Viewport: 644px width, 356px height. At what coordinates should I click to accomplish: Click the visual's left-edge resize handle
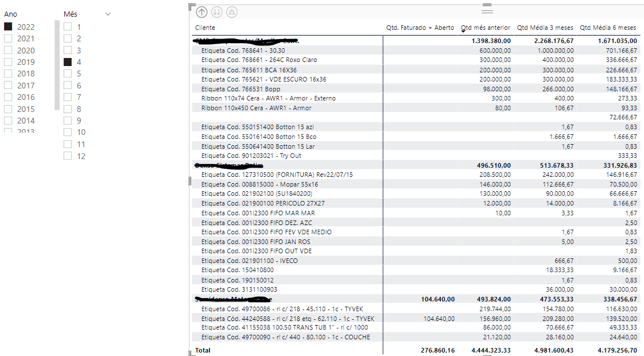click(190, 181)
